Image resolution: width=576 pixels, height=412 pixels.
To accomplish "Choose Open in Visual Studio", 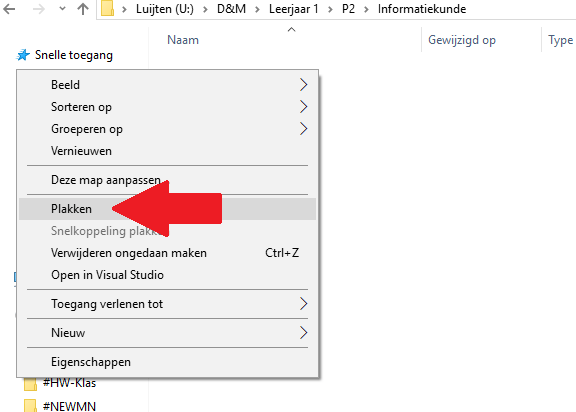I will tap(168, 275).
